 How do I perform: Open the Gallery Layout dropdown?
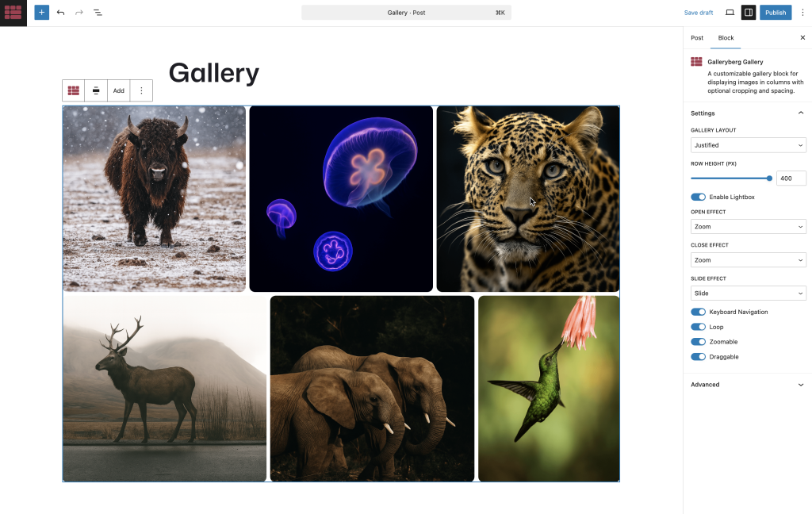[749, 145]
